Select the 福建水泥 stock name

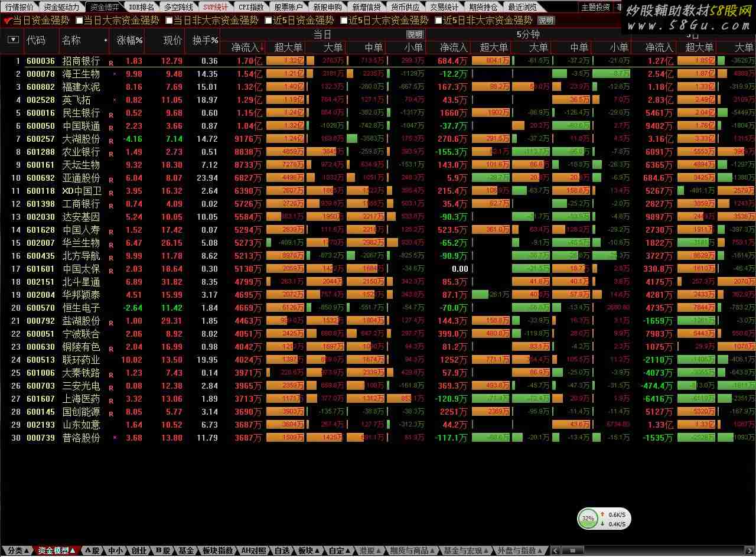[x=82, y=87]
